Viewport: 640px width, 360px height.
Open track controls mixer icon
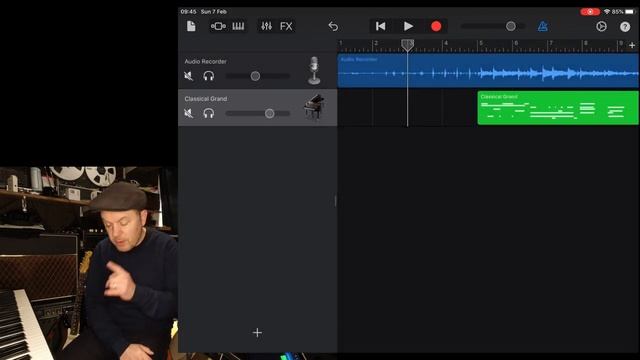point(267,26)
